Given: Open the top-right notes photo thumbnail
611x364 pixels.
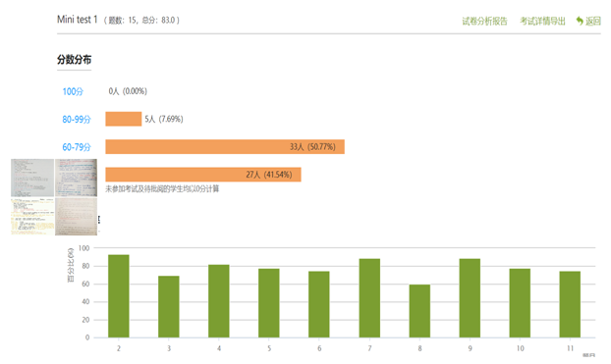Looking at the screenshot, I should pyautogui.click(x=76, y=178).
